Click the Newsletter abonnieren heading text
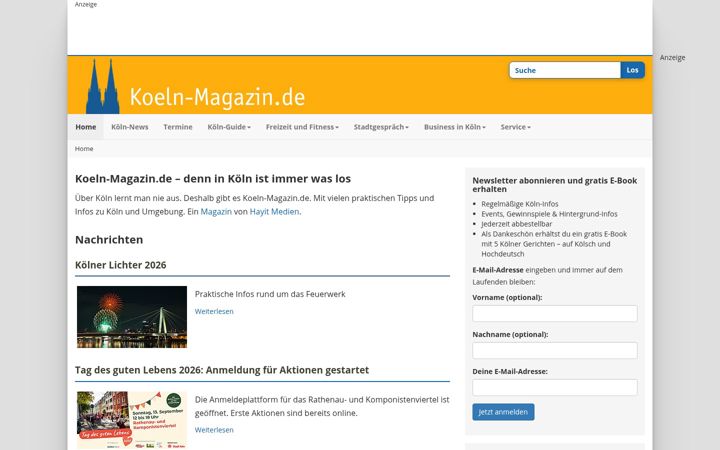Image resolution: width=720 pixels, height=450 pixels. (x=555, y=185)
